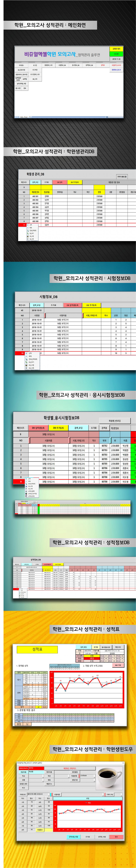Click DB_경로지정 on the main screen
Image resolution: width=136 pixels, height=868 pixels.
click(21, 70)
